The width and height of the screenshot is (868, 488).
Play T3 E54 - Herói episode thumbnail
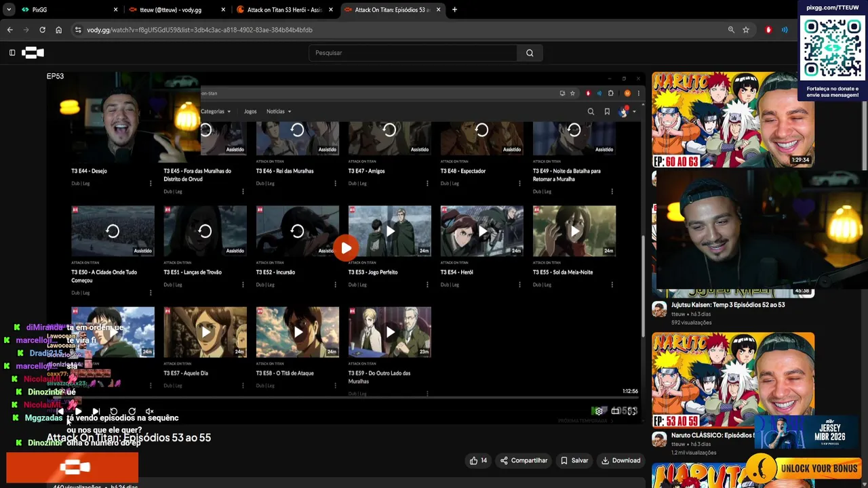pos(481,231)
